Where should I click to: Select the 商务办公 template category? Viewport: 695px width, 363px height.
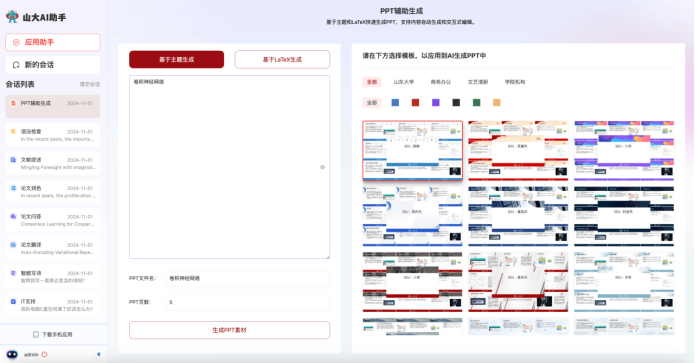441,82
